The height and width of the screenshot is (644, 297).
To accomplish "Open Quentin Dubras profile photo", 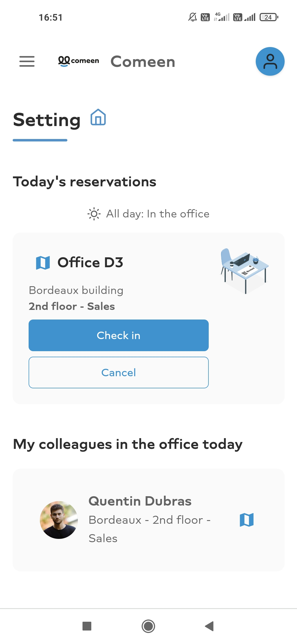I will click(x=59, y=520).
